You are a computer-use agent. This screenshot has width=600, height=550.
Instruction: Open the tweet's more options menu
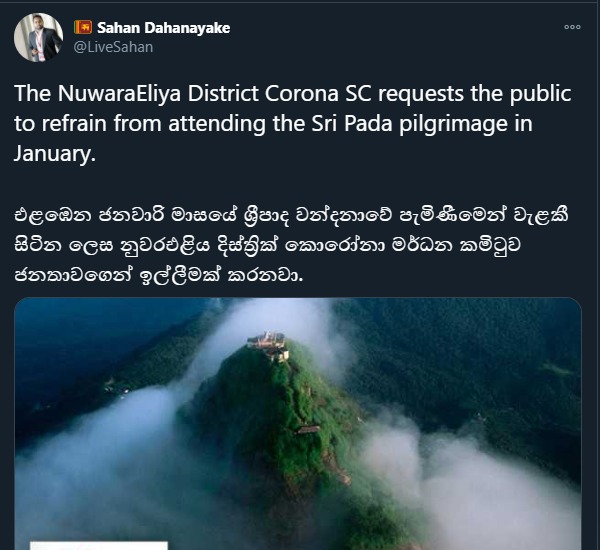(572, 27)
